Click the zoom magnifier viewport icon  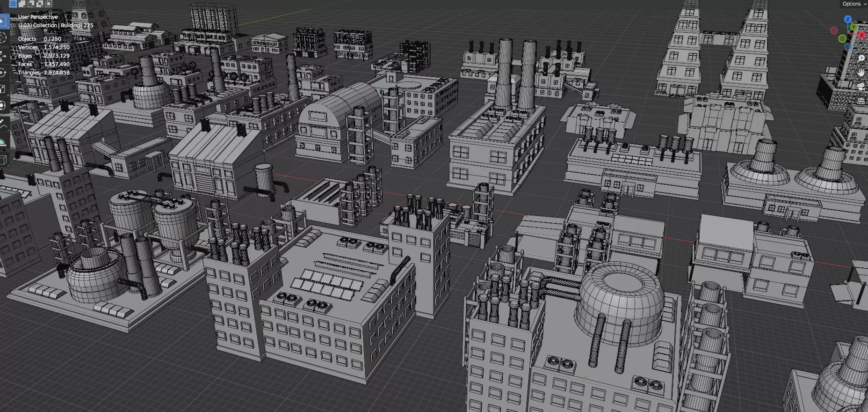click(861, 59)
